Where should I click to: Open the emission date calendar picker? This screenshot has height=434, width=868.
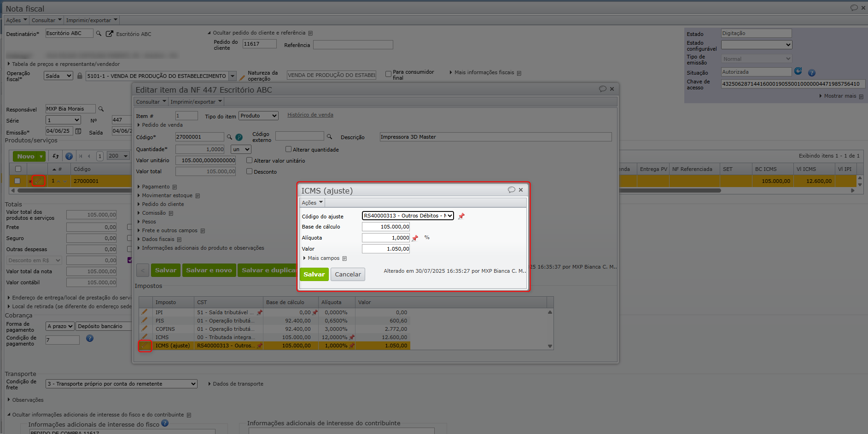tap(78, 131)
